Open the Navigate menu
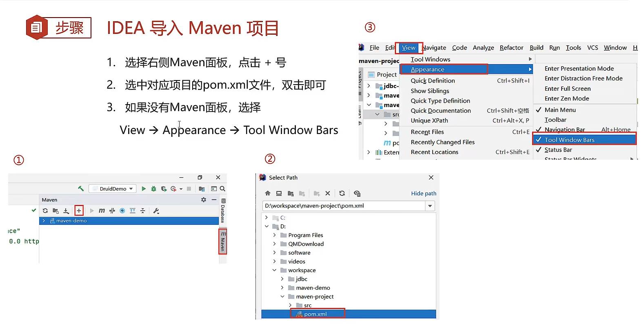Screen dimensions: 644x324 pyautogui.click(x=434, y=48)
